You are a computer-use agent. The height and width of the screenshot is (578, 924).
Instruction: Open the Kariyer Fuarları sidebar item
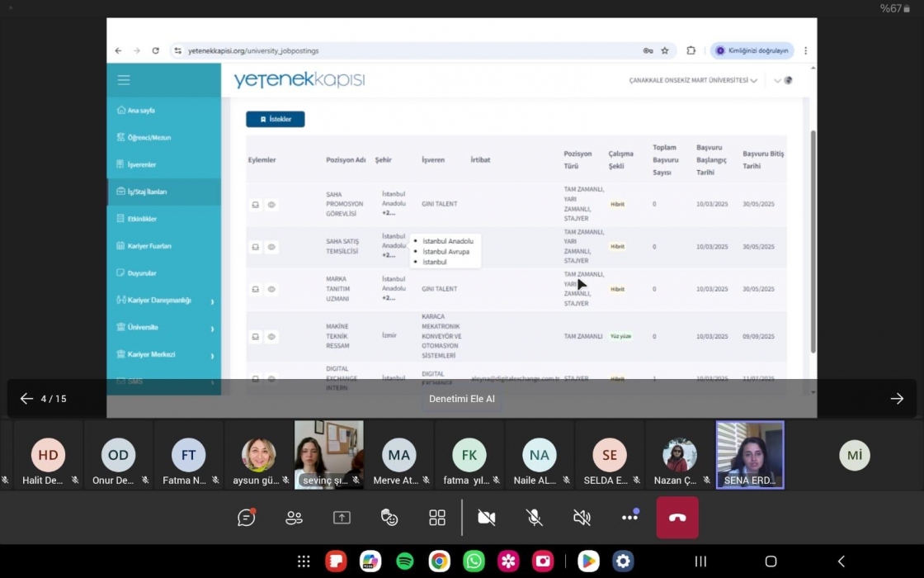point(164,246)
